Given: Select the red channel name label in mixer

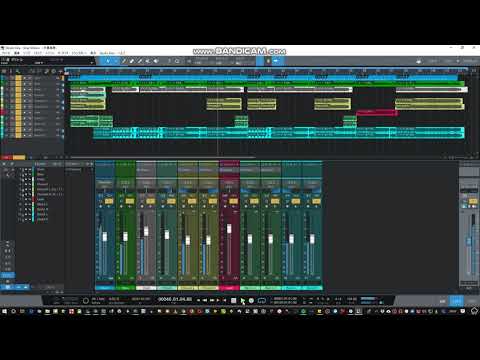Looking at the screenshot, I should pos(229,288).
